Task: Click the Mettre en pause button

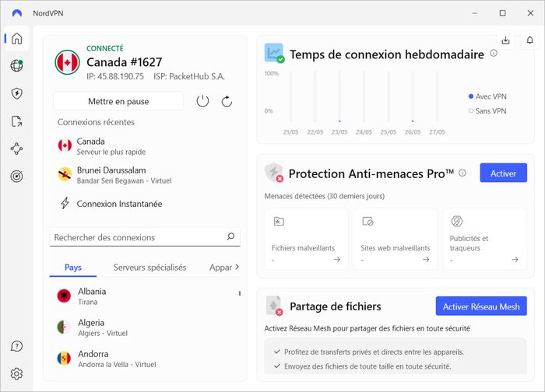Action: [x=118, y=101]
